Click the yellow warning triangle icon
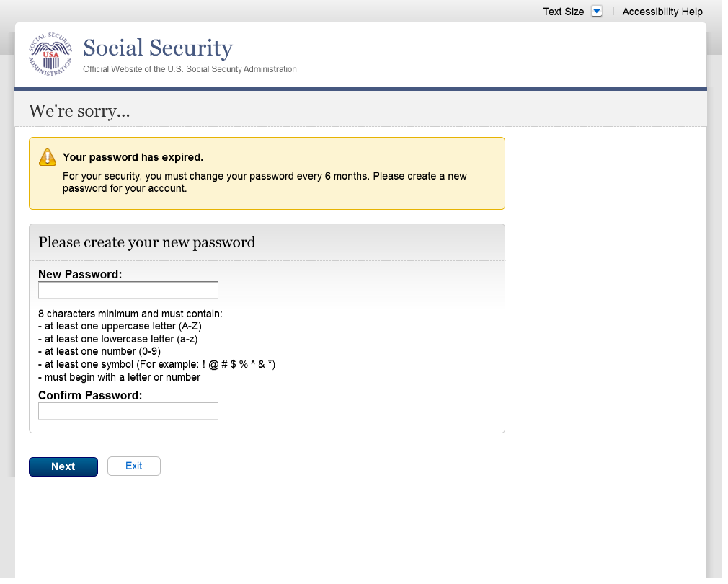This screenshot has width=728, height=584. [x=48, y=157]
